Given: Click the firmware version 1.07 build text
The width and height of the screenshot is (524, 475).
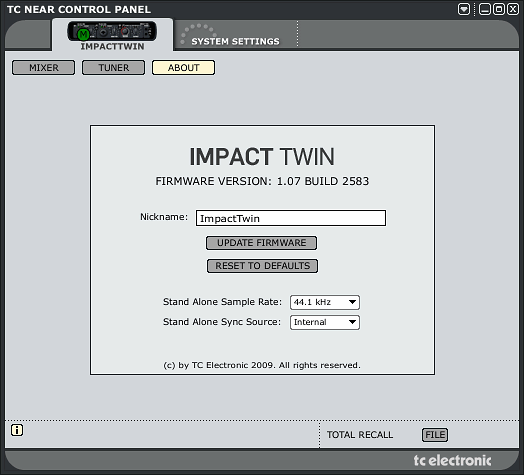Looking at the screenshot, I should tap(262, 181).
